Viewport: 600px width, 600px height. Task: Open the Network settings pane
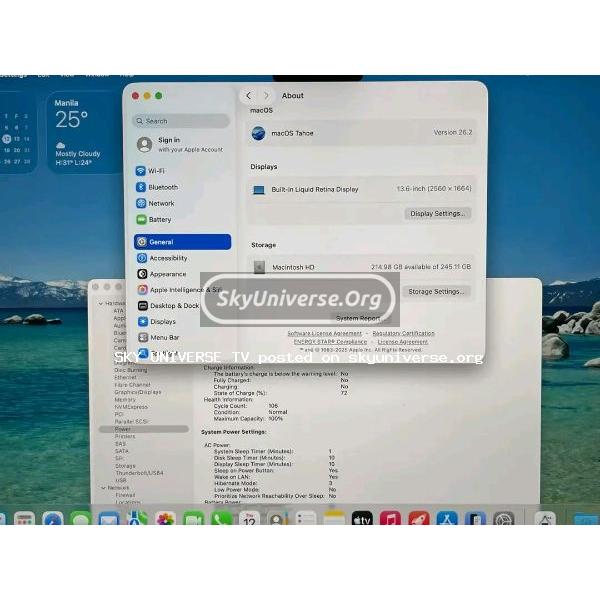tap(160, 203)
